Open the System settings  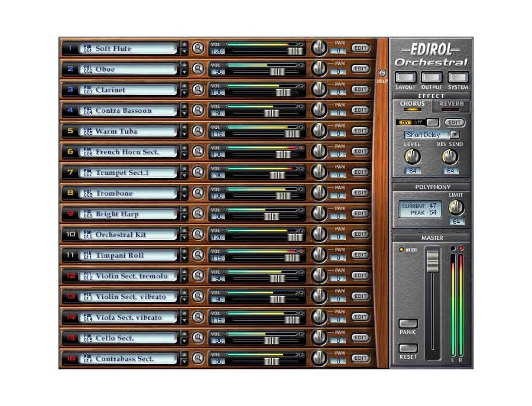coord(458,77)
